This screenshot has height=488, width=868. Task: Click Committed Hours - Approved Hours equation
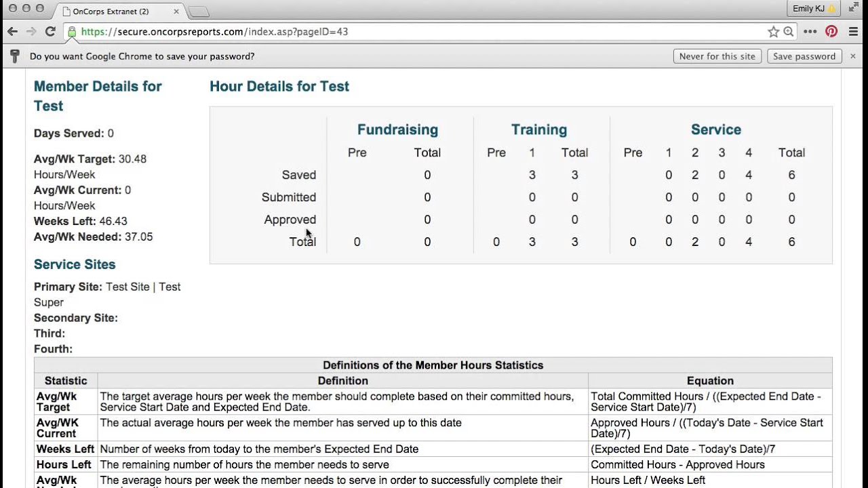point(677,465)
